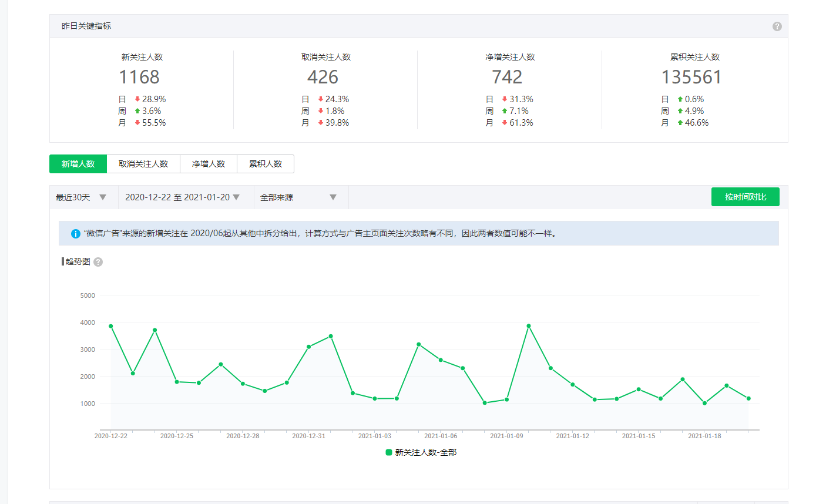Click the peak data point at 2021-01-10

pyautogui.click(x=529, y=326)
